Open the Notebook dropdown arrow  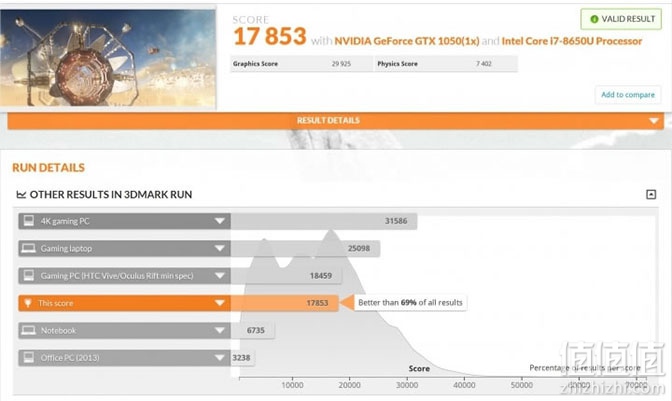pos(219,330)
